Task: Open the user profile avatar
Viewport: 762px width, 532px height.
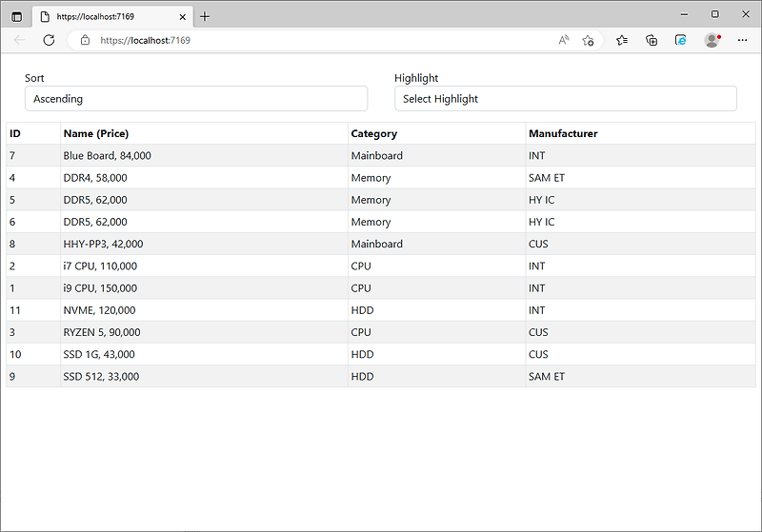Action: click(x=712, y=40)
